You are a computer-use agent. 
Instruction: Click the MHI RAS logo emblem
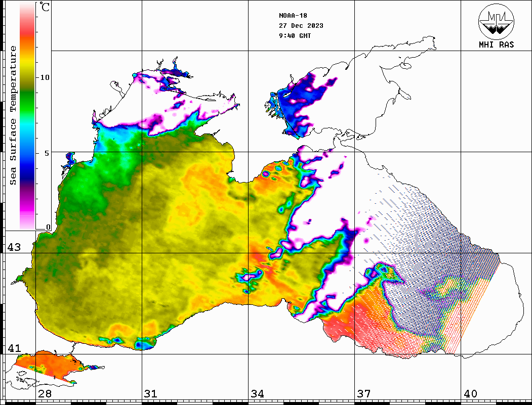pos(496,21)
